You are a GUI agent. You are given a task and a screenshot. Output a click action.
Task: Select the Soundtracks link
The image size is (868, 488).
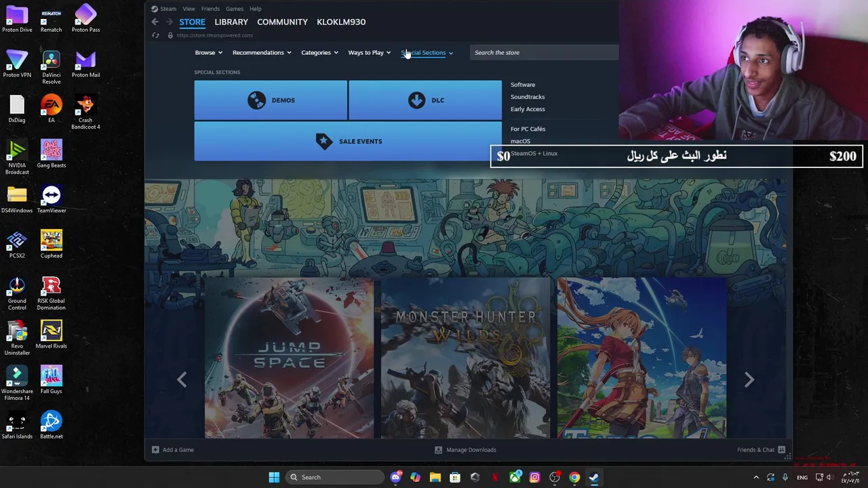coord(528,97)
